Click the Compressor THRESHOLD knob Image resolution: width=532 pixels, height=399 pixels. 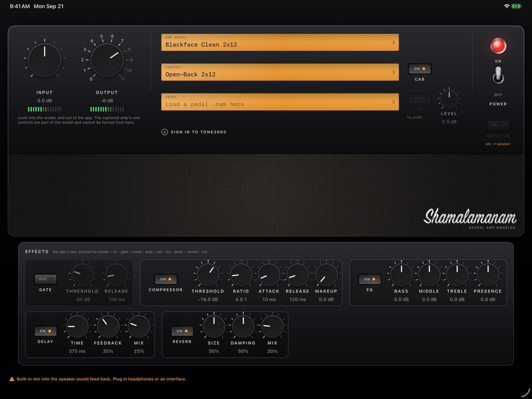pos(208,274)
